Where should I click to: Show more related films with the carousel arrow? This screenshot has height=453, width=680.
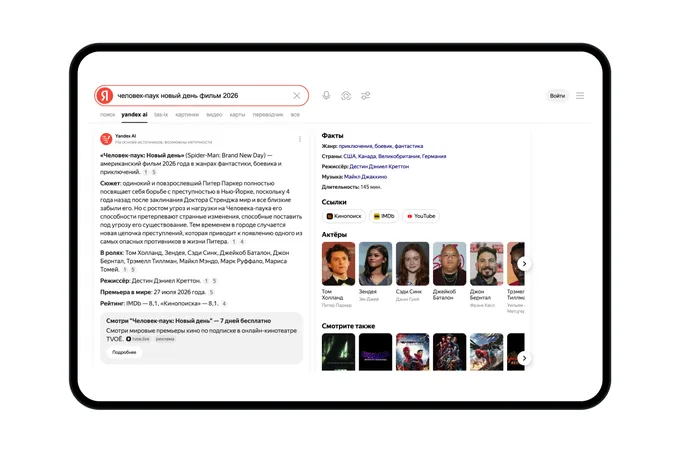[x=524, y=358]
